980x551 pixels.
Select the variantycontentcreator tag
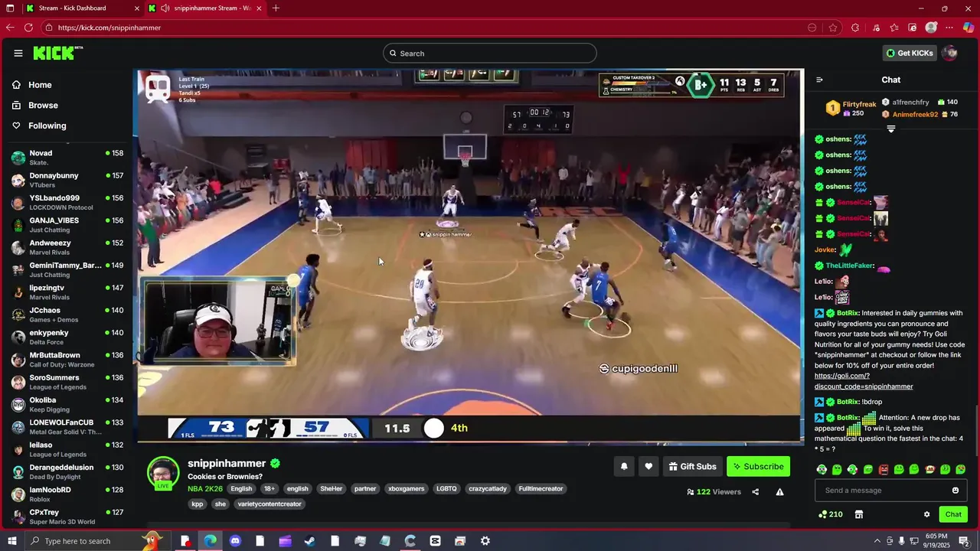tap(269, 504)
